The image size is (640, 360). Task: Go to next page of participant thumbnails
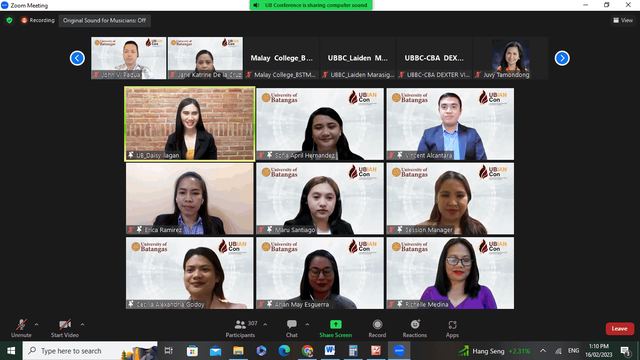[x=562, y=58]
